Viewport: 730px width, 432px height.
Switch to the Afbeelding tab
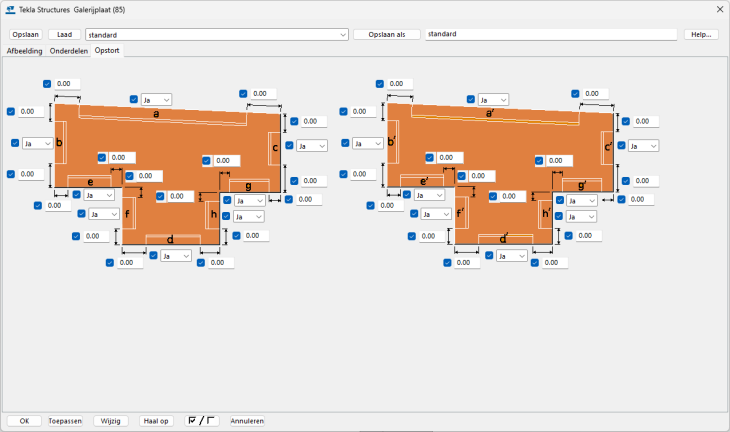(x=24, y=50)
